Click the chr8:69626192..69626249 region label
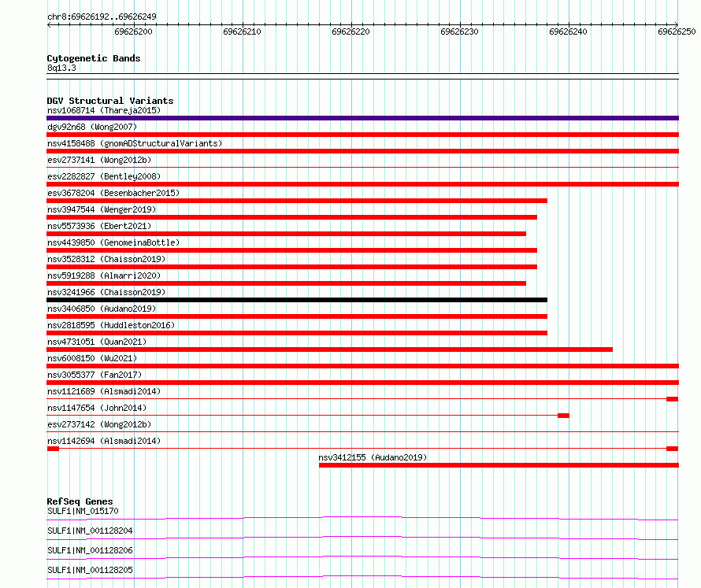Viewport: 701px width, 588px height. 102,17
